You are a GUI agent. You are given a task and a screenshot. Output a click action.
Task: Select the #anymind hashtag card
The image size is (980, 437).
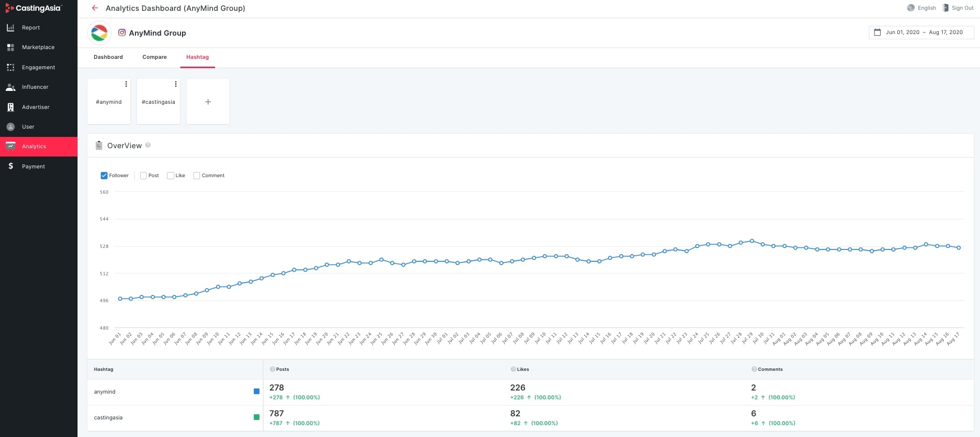tap(109, 102)
